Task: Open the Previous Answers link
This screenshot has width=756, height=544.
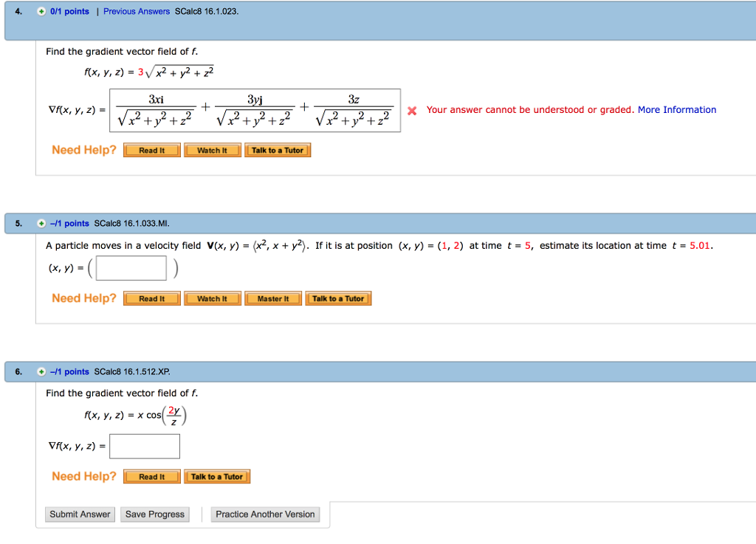Action: click(x=137, y=11)
